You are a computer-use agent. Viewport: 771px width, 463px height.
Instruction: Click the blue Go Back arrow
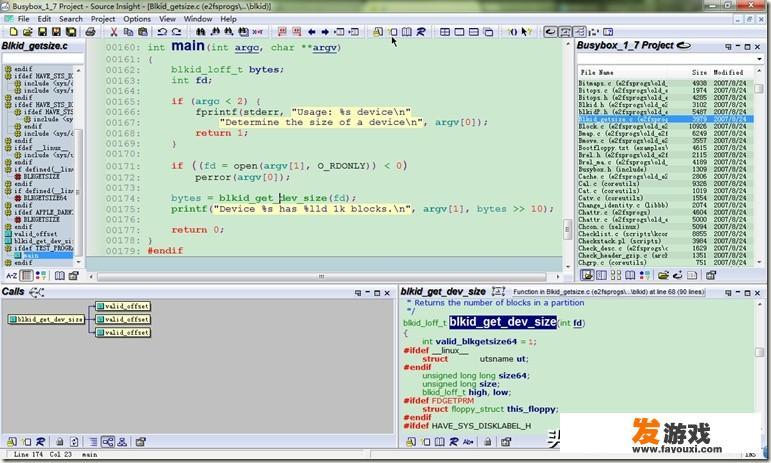311,32
